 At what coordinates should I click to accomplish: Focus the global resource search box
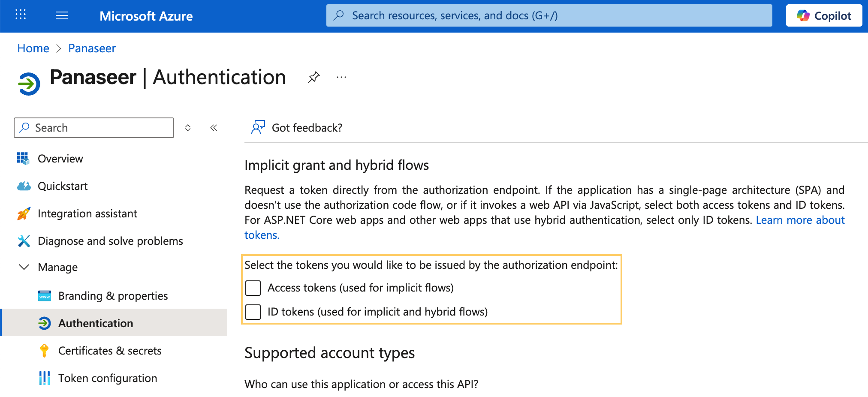coord(549,15)
